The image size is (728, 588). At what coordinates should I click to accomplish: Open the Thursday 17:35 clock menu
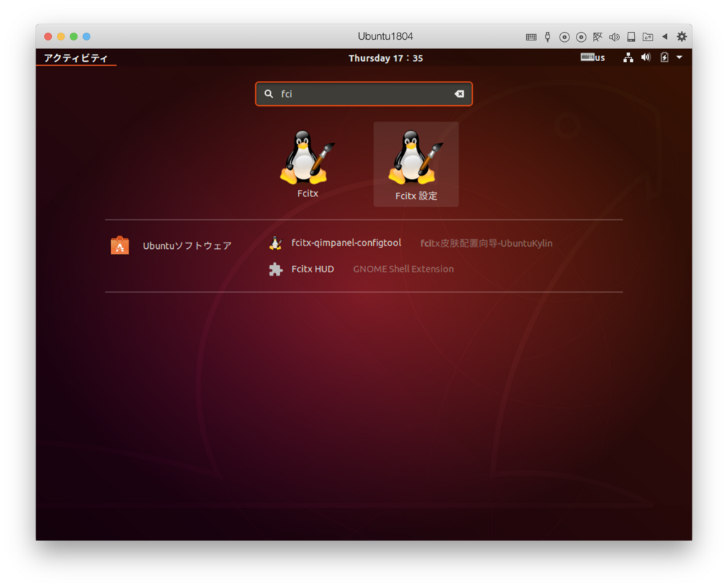pyautogui.click(x=385, y=58)
